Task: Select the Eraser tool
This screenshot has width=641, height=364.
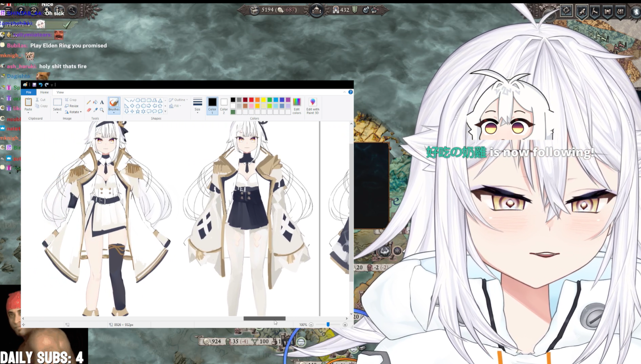Action: pos(89,110)
